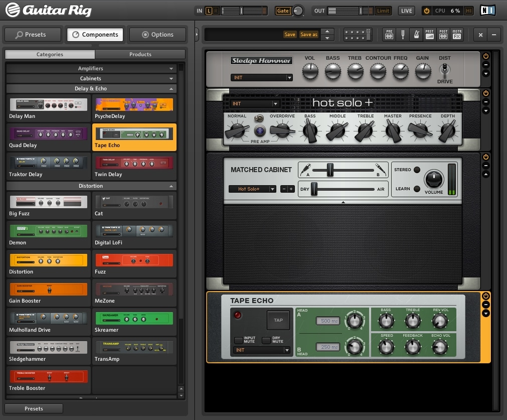Switch to the Presets tab
The height and width of the screenshot is (420, 507).
pyautogui.click(x=33, y=35)
